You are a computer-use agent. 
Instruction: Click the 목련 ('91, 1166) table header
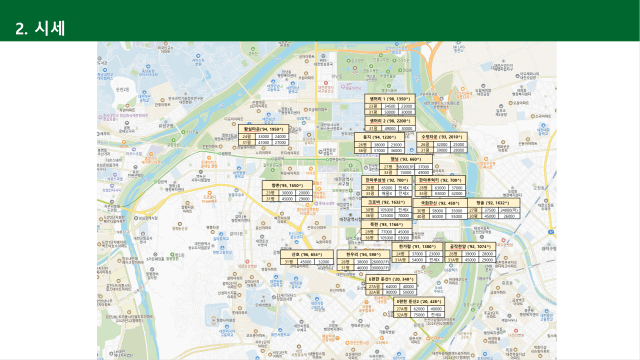tap(386, 224)
